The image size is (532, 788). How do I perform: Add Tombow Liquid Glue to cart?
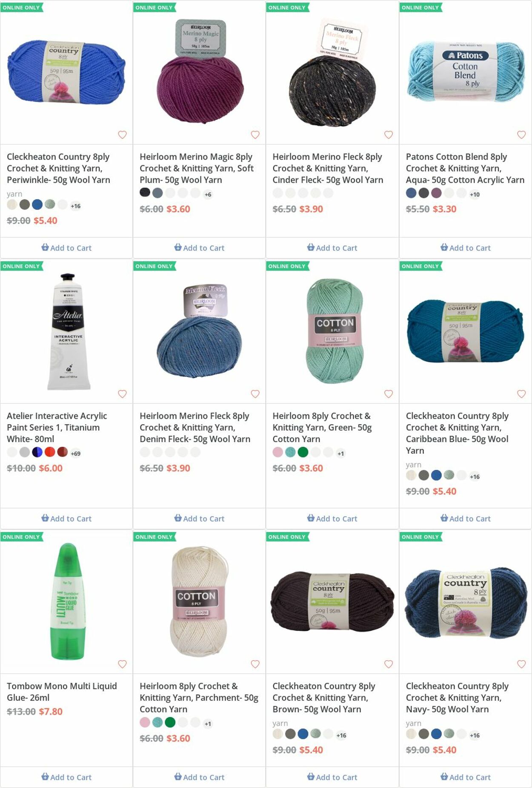(66, 777)
